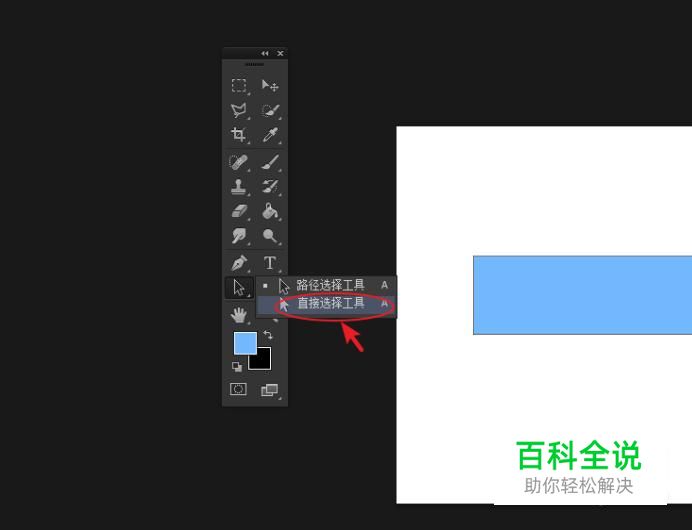Select the Move tool
692x530 pixels.
point(270,85)
